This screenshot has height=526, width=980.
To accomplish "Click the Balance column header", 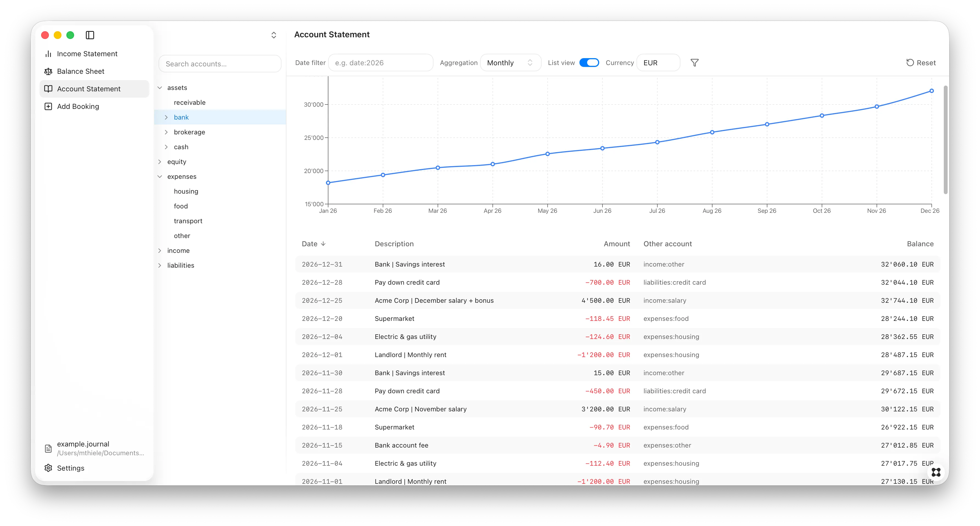I will 920,244.
